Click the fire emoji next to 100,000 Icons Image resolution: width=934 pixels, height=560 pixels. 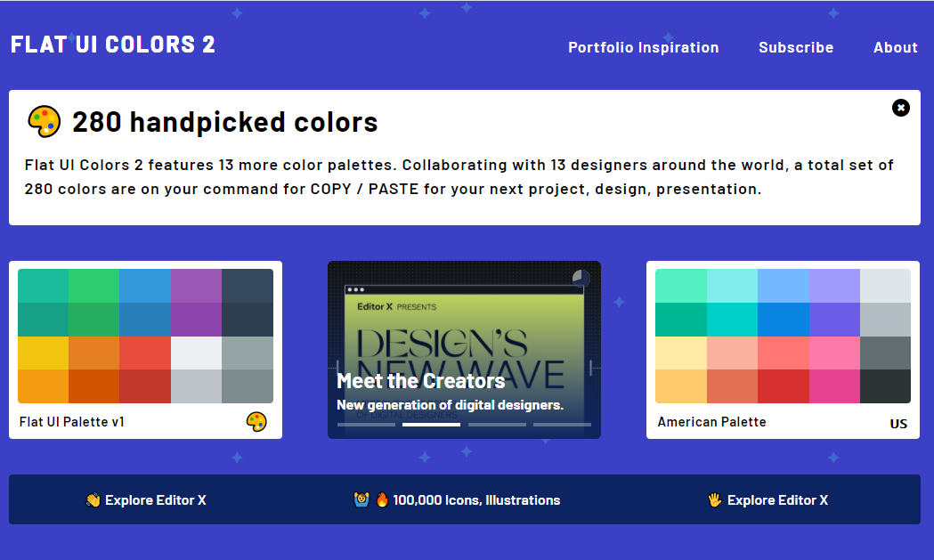[382, 500]
